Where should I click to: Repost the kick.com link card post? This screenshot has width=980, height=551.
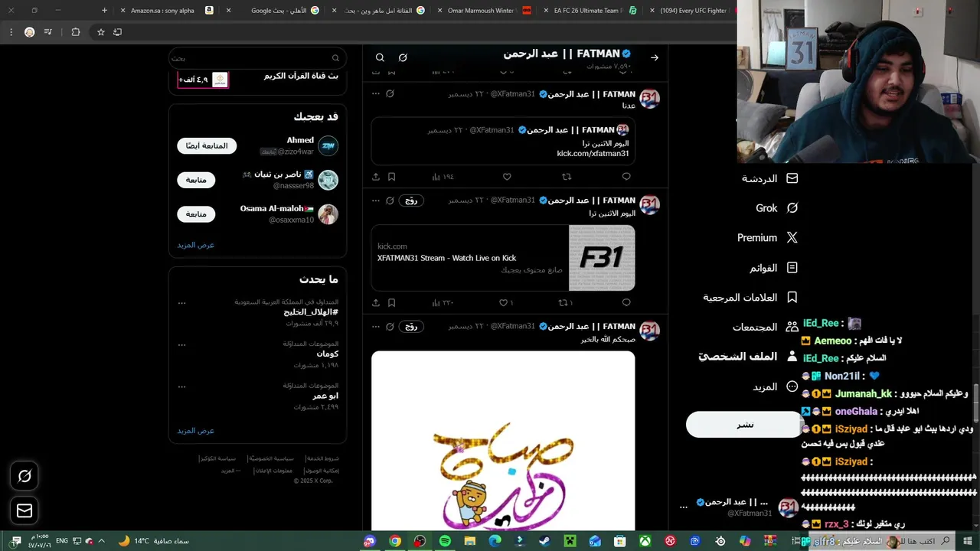565,303
